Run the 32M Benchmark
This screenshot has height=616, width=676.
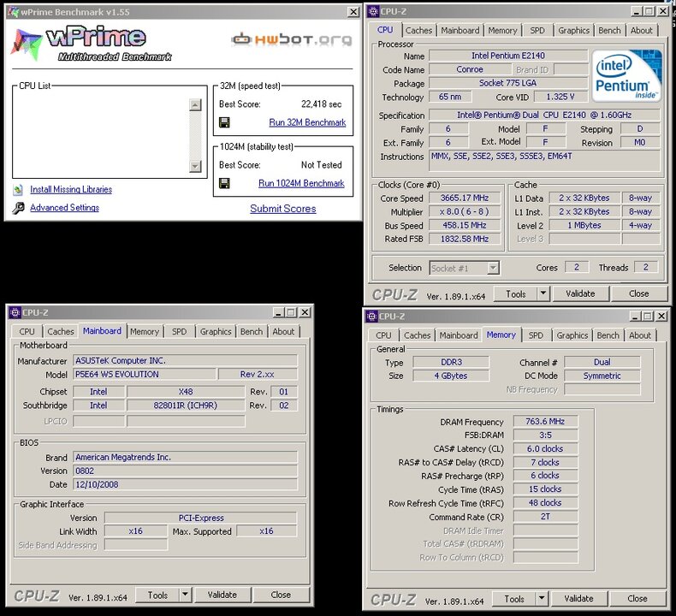(x=307, y=122)
